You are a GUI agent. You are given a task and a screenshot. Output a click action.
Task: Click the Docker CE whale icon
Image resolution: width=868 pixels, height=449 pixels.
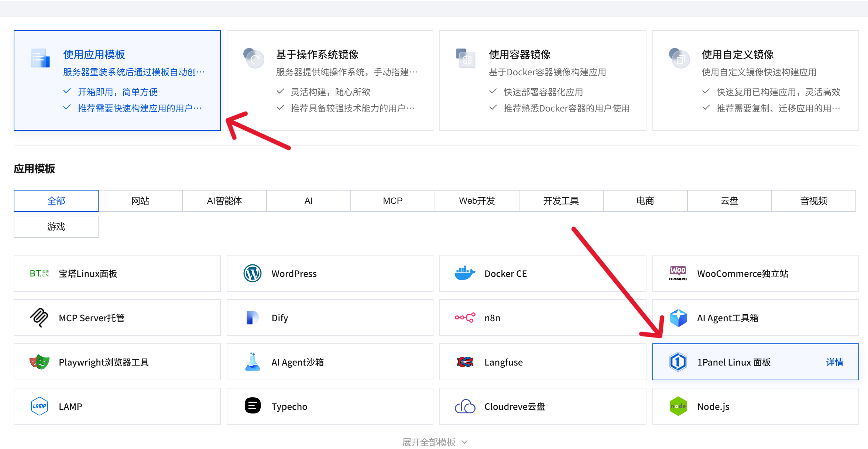click(465, 273)
